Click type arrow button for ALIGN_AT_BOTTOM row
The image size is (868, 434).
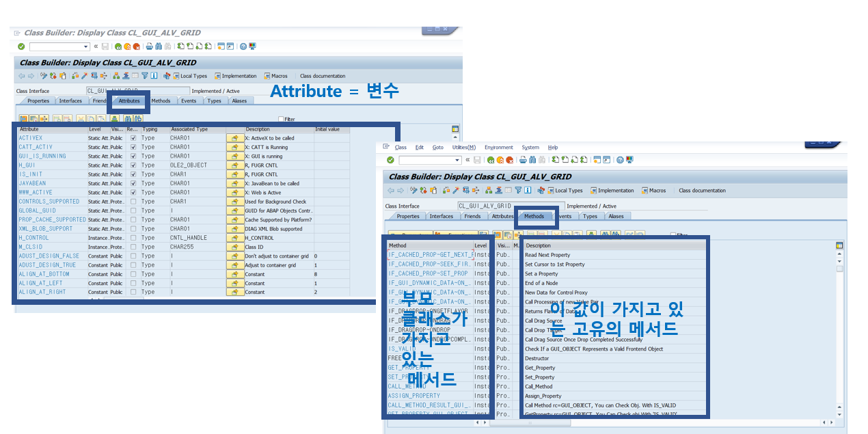click(x=235, y=274)
